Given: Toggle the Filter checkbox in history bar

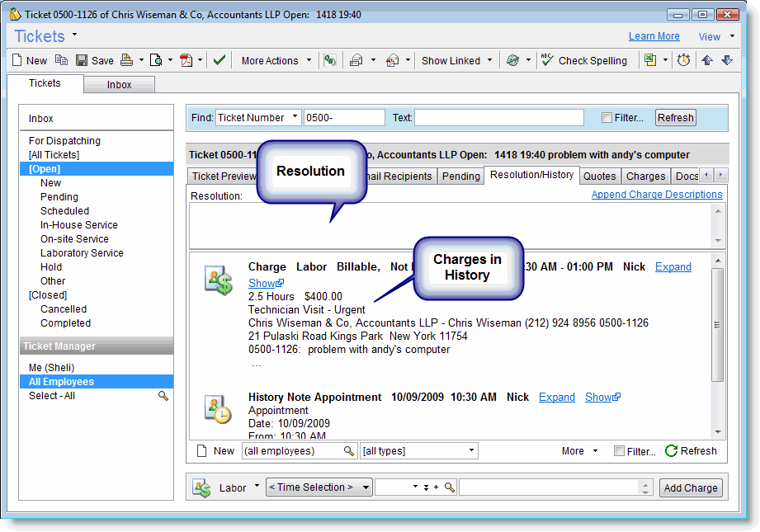Looking at the screenshot, I should 619,451.
